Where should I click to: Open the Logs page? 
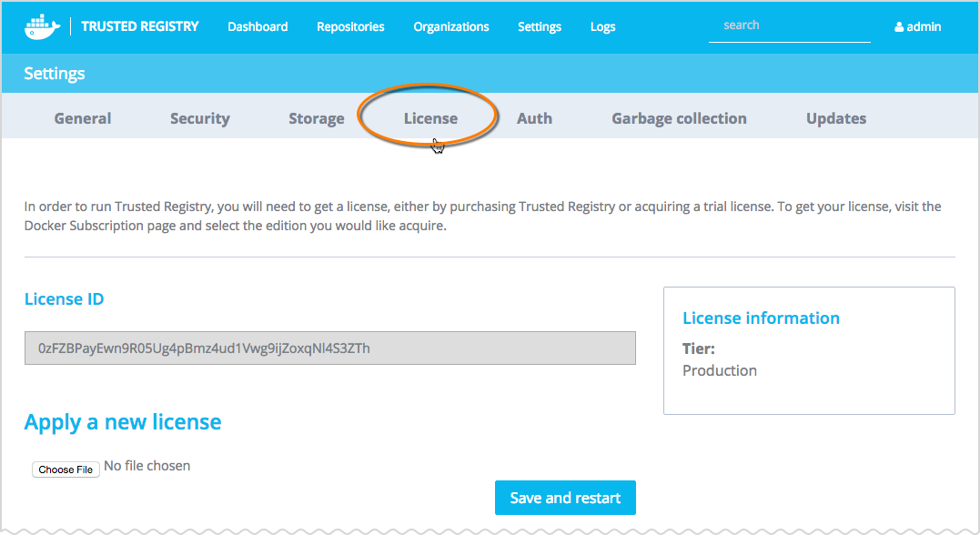[602, 26]
